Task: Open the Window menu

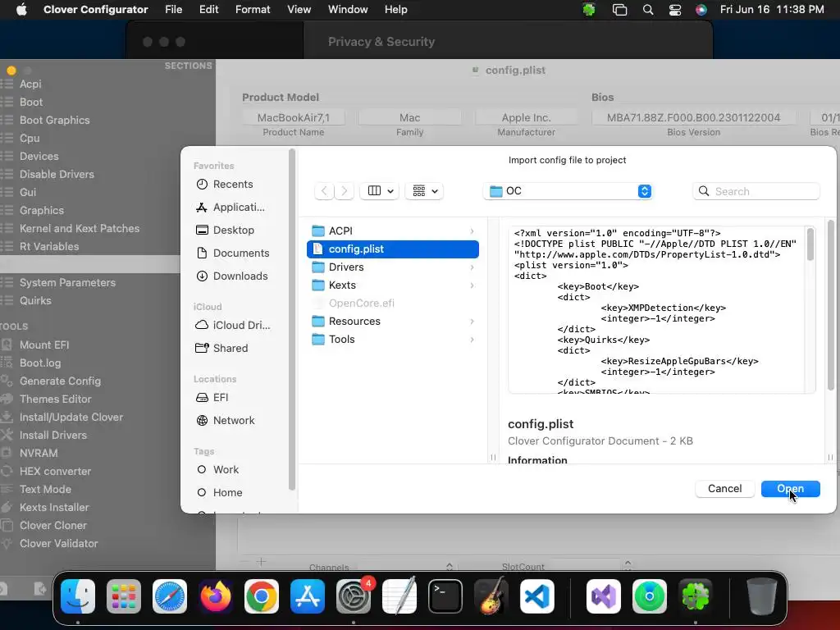Action: coord(348,10)
